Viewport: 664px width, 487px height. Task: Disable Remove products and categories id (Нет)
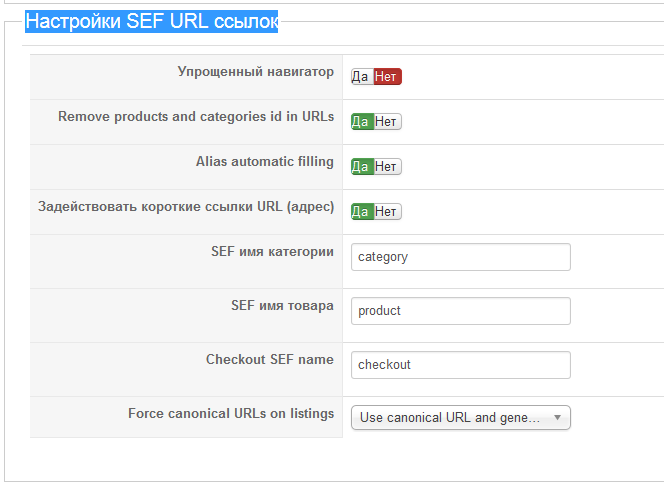[x=387, y=121]
